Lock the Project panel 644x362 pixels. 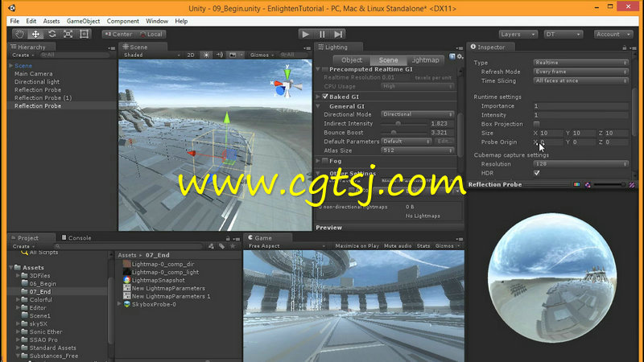click(x=228, y=238)
